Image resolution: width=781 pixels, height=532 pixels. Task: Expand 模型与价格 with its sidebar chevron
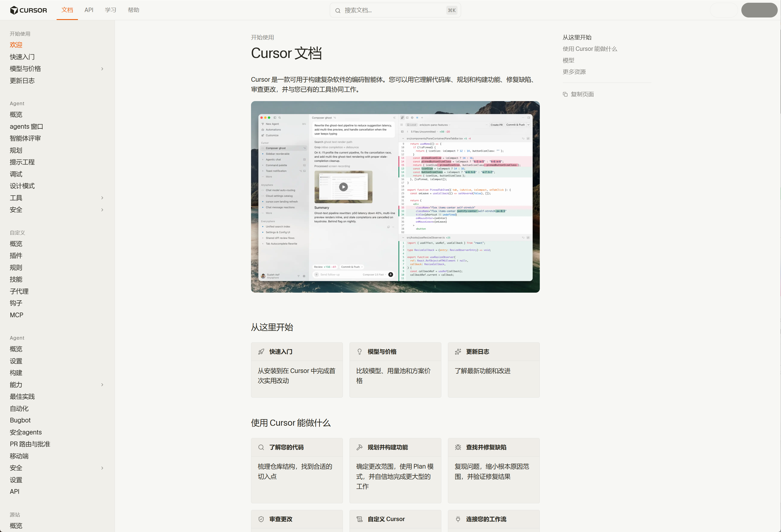click(x=102, y=69)
